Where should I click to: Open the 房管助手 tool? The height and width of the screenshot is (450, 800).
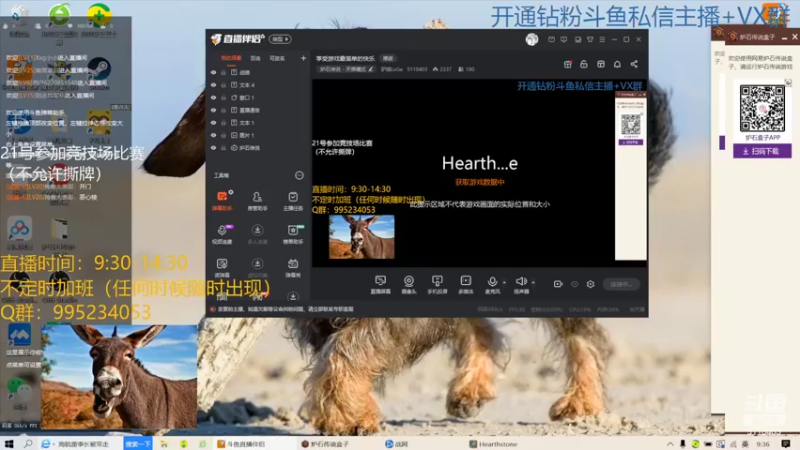point(257,200)
